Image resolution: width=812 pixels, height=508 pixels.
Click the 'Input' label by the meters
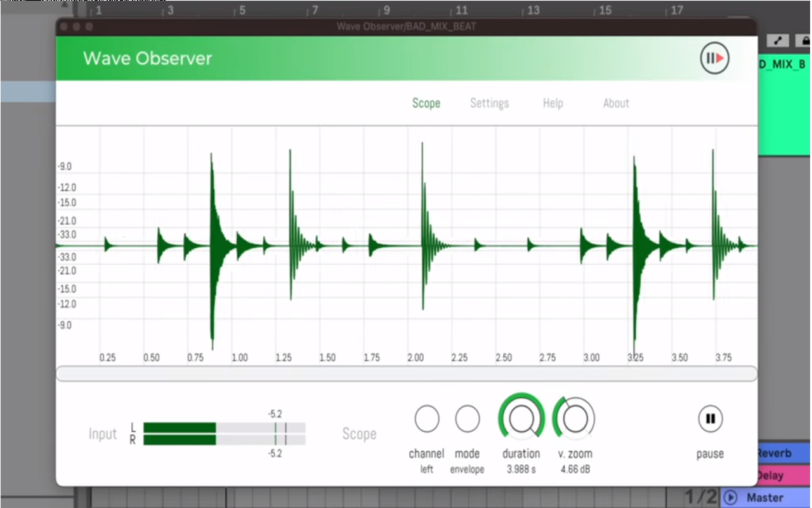pyautogui.click(x=103, y=434)
